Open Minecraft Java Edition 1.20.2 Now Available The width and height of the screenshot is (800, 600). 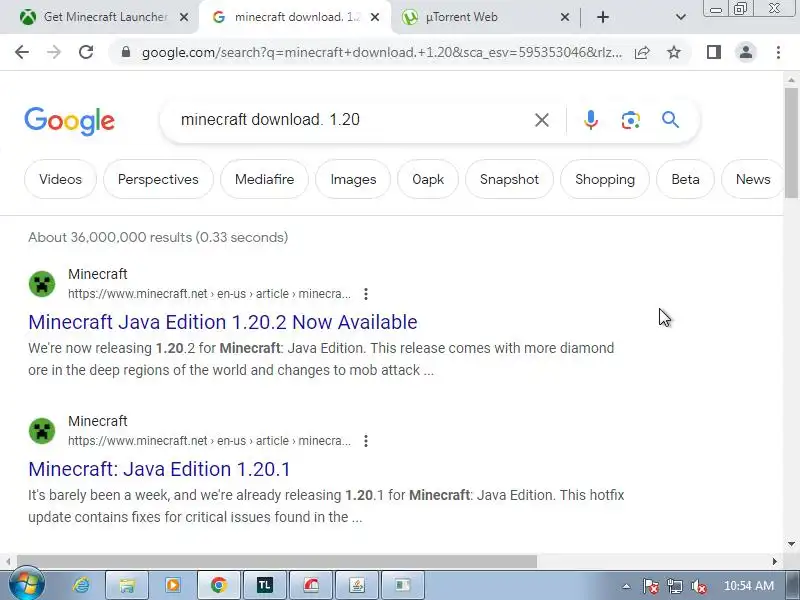click(223, 322)
